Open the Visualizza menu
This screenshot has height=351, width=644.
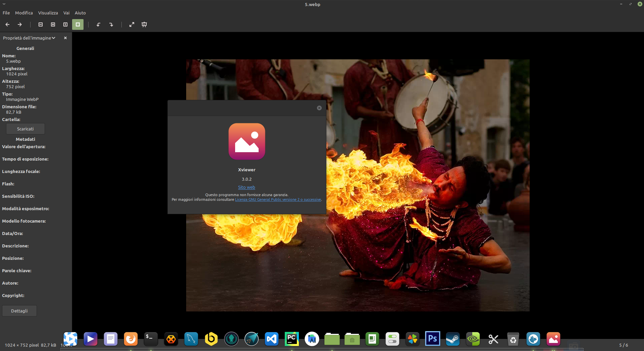48,13
